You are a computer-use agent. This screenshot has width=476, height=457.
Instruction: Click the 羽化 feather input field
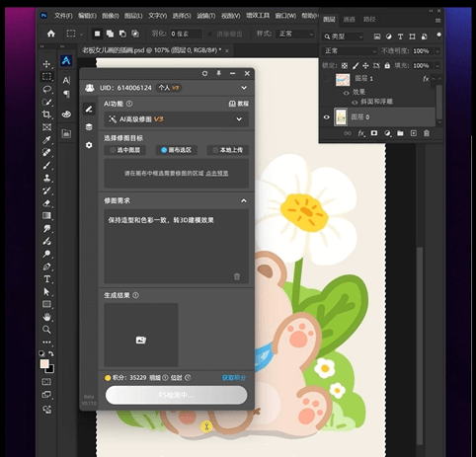pos(186,34)
